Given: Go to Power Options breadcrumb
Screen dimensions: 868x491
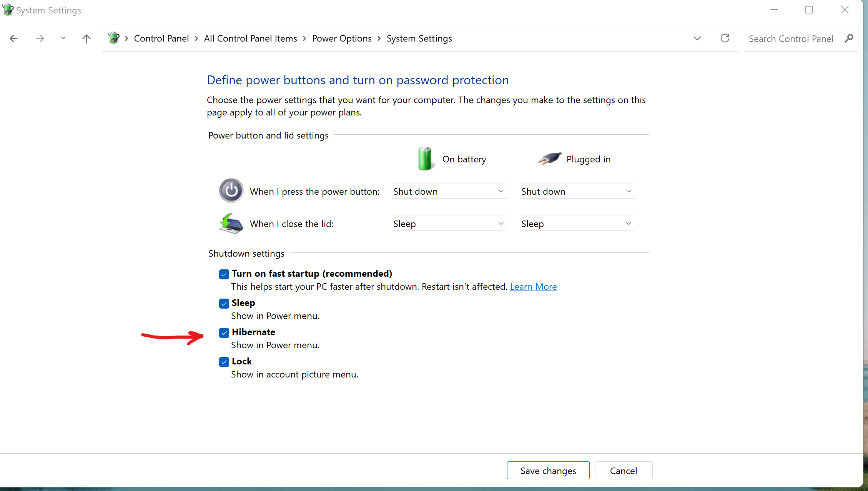Looking at the screenshot, I should (342, 38).
